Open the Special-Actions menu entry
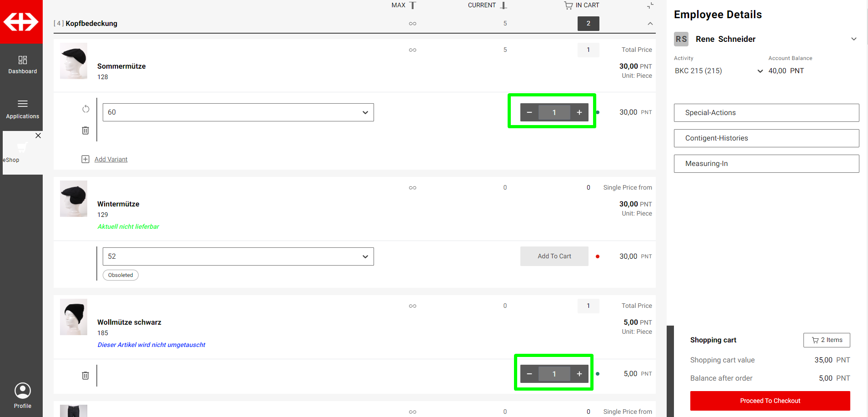868x417 pixels. point(766,113)
